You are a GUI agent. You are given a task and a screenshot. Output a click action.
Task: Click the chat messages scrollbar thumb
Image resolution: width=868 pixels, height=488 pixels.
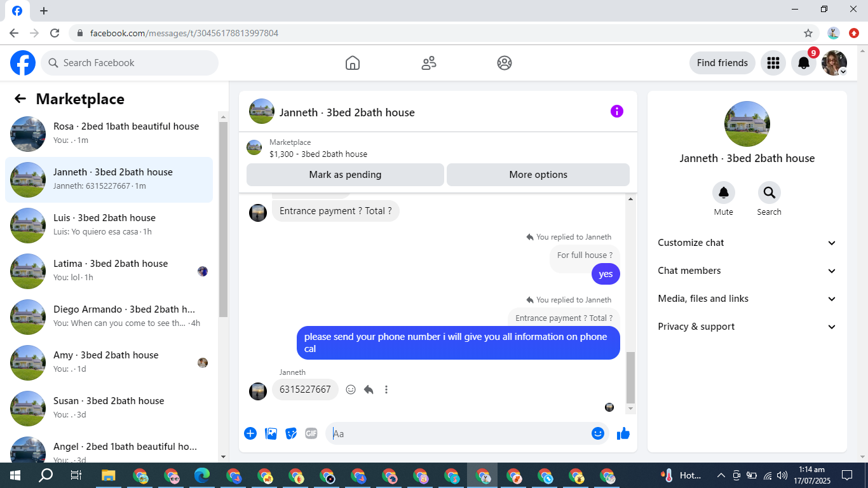click(x=630, y=377)
